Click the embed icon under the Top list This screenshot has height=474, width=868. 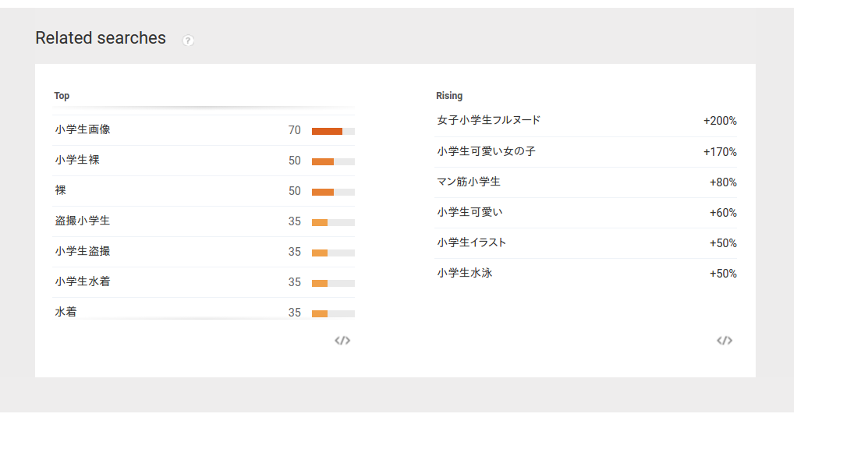342,341
